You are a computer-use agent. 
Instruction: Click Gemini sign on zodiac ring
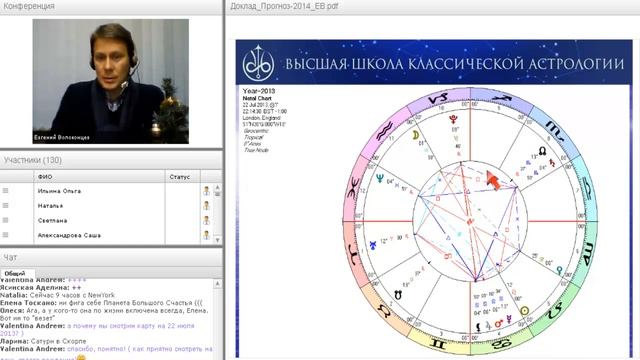(x=438, y=344)
